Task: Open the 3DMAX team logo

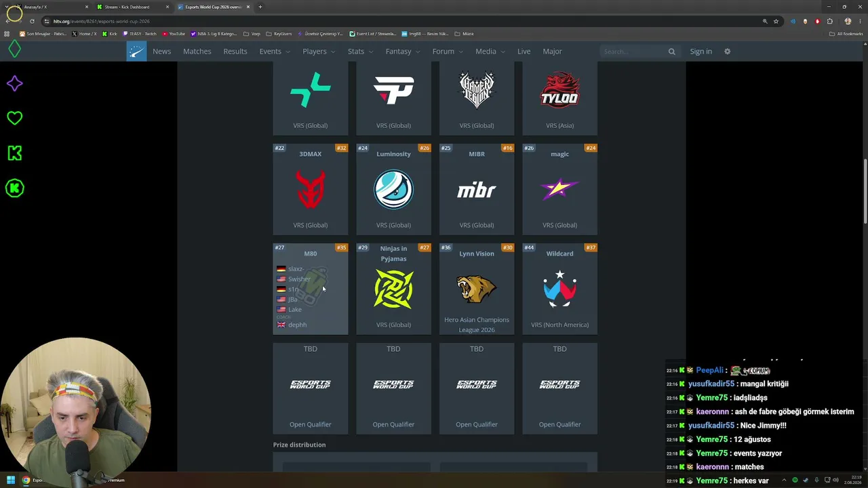Action: click(x=311, y=189)
